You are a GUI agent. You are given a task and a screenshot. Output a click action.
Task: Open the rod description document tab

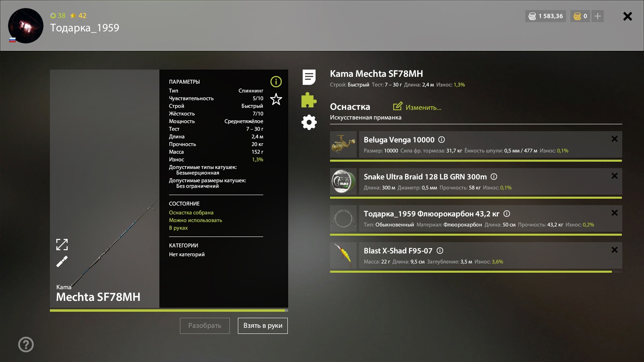click(309, 77)
